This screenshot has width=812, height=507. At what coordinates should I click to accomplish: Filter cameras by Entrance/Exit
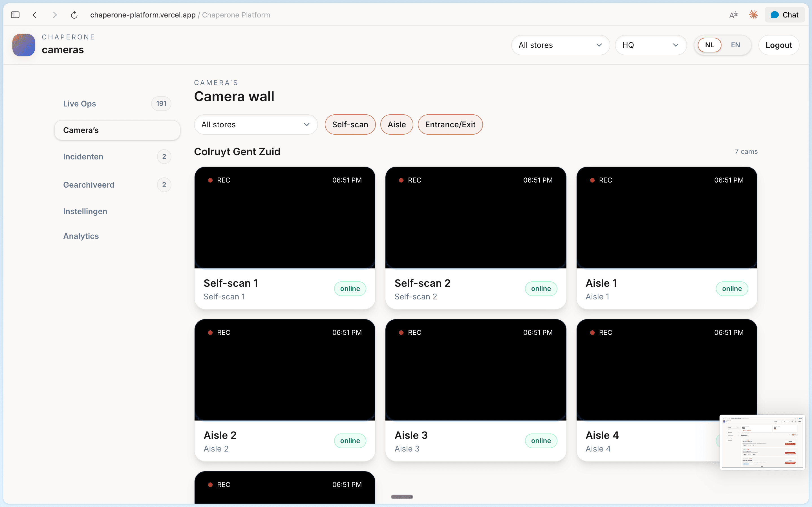pos(450,124)
